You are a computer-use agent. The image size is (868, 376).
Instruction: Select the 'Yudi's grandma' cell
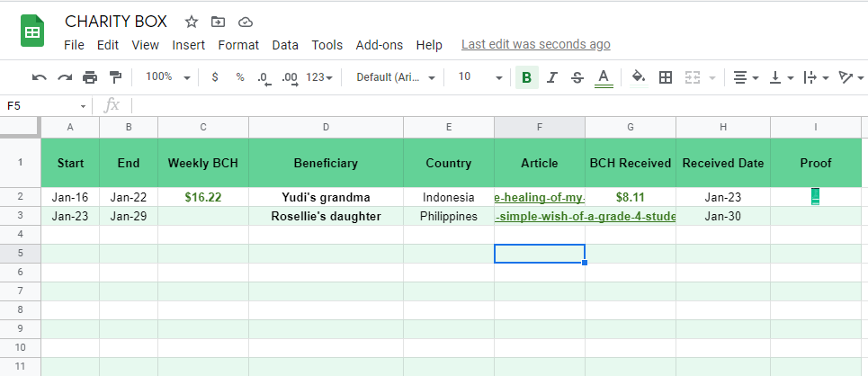click(x=326, y=197)
